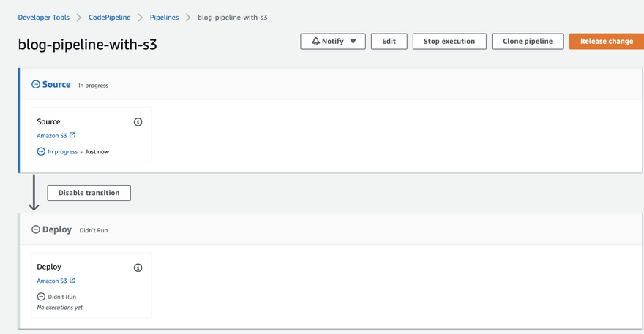Viewport: 644px width, 334px height.
Task: Click external link icon in Source action
Action: pos(72,135)
